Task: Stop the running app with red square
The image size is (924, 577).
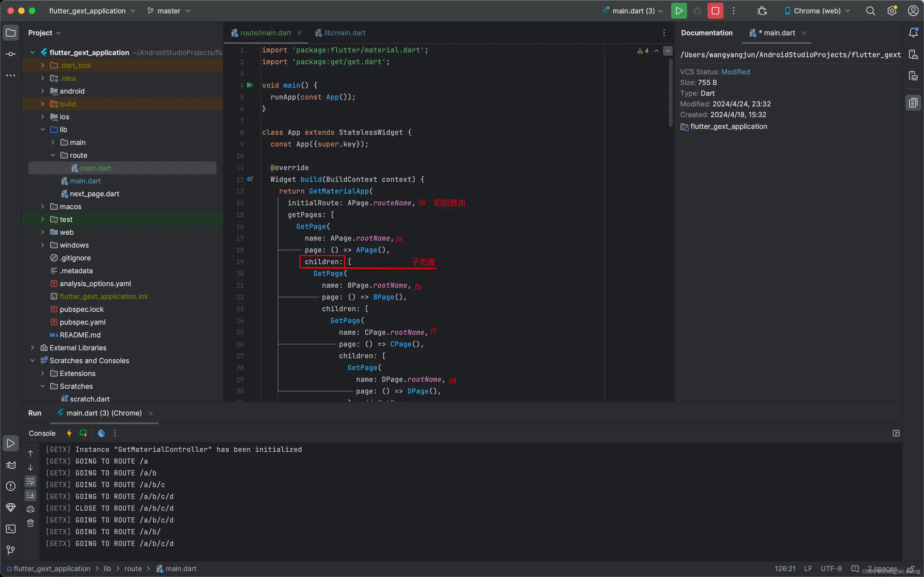Action: (x=715, y=11)
